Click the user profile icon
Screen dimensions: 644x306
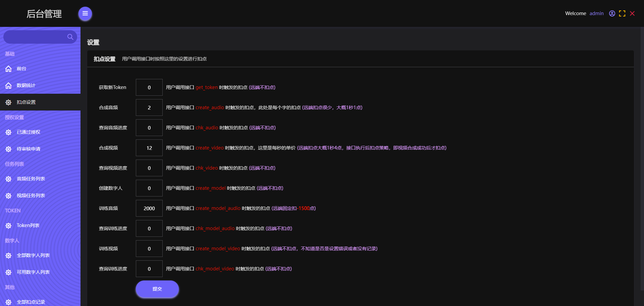pyautogui.click(x=612, y=13)
